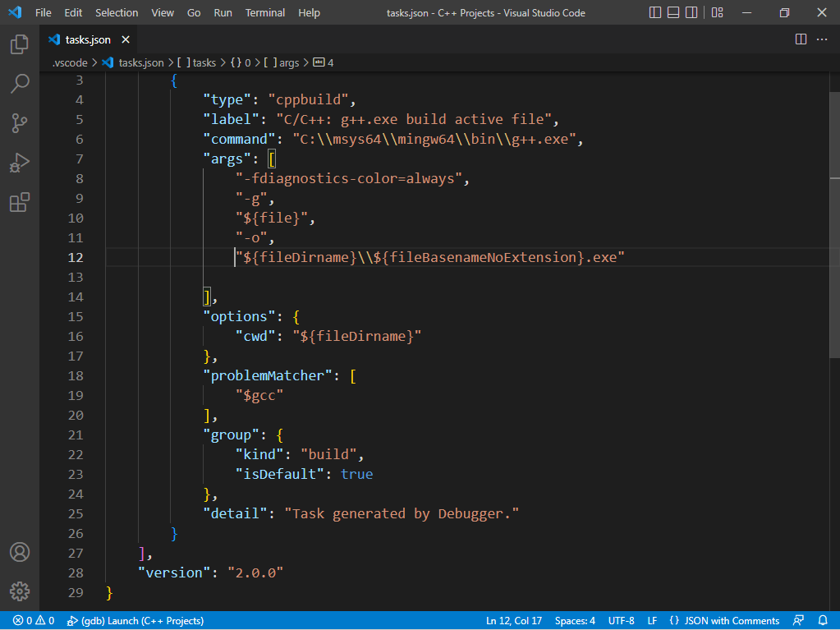Click the "kind" key on line 22
The image size is (840, 630).
click(259, 454)
